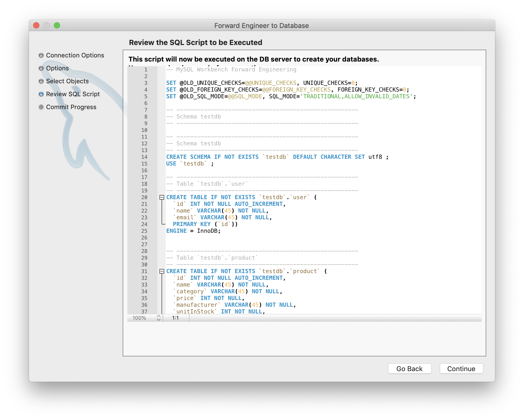Click the `id` INT AUTO_INCREMENT line 21

[229, 204]
